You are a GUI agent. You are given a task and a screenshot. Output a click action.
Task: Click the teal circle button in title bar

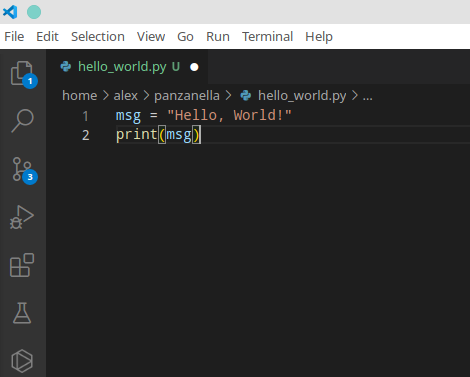34,12
